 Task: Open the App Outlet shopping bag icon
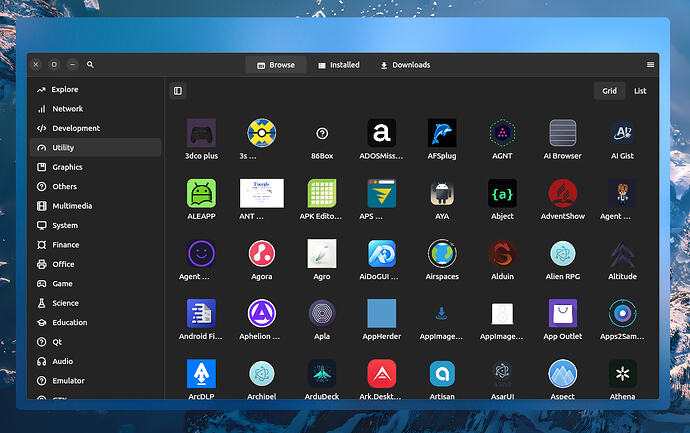(562, 313)
